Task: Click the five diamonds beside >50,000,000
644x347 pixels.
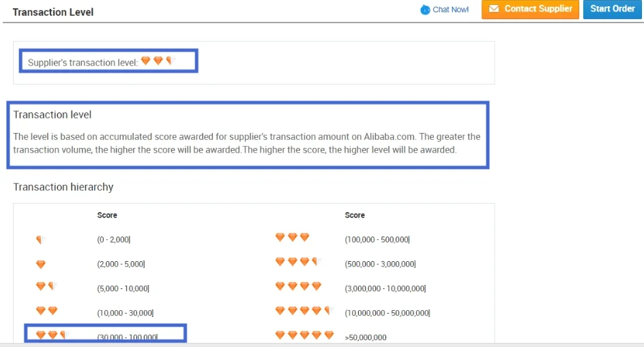Action: [x=304, y=335]
